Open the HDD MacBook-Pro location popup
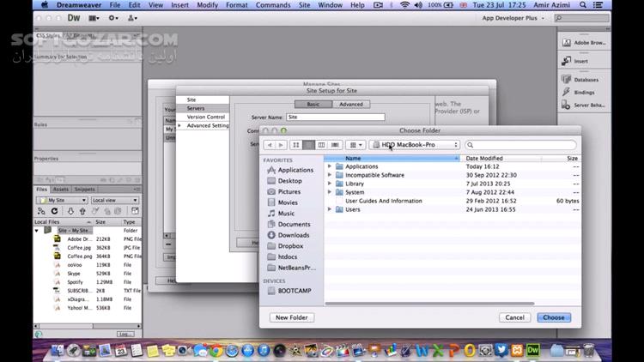 [x=415, y=145]
